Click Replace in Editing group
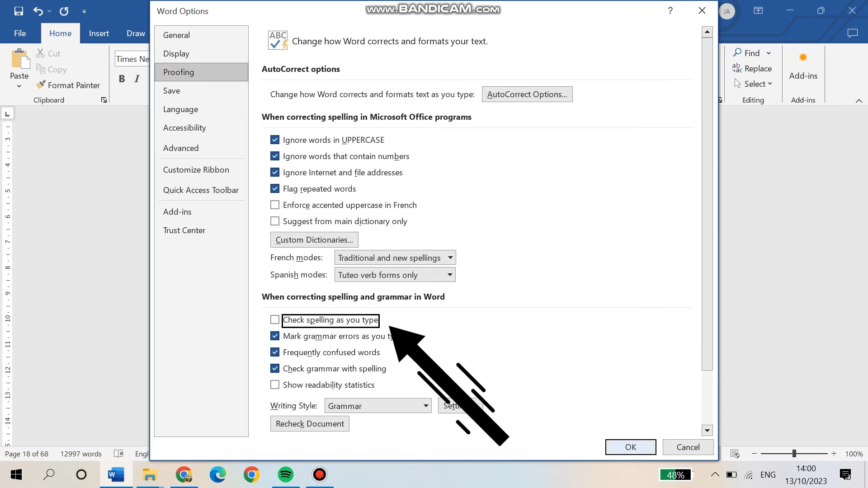 point(752,68)
